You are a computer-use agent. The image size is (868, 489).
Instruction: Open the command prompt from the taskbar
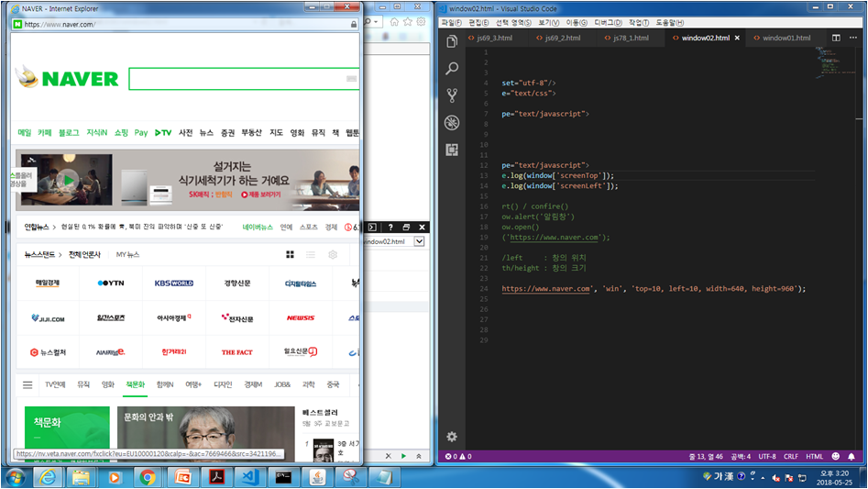tap(283, 477)
